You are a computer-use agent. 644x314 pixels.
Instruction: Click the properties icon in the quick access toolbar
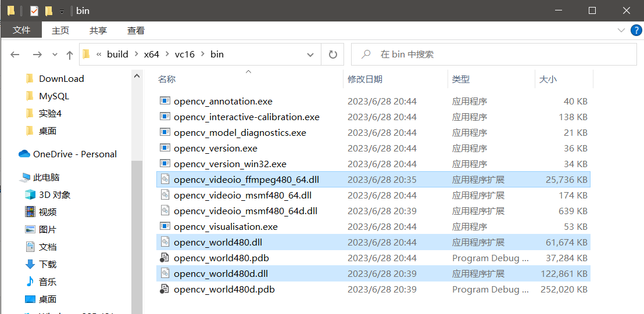tap(34, 11)
